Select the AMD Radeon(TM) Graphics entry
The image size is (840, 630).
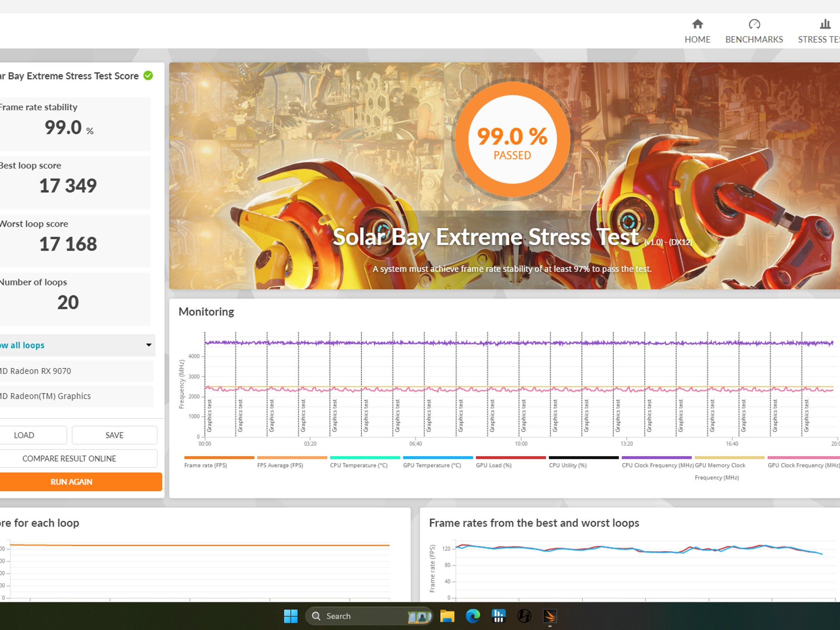point(76,396)
